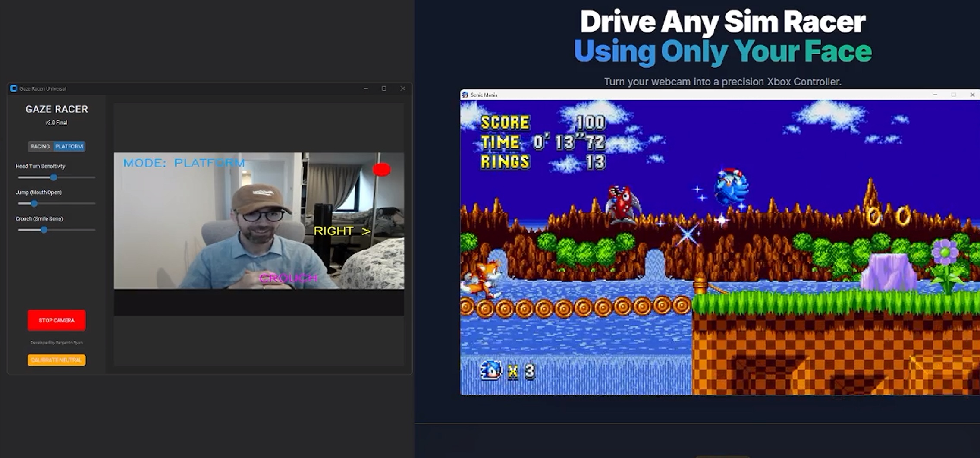
Task: Click the Crouch (Smile Sens) slider handle
Action: click(44, 230)
